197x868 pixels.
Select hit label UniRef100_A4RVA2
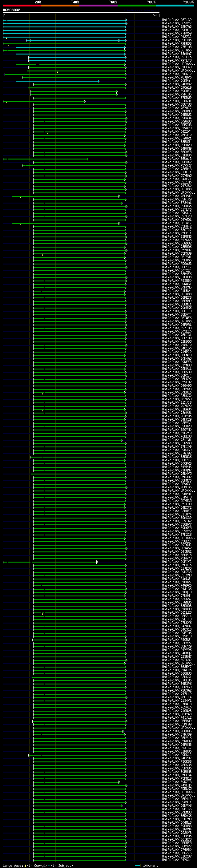pos(176,85)
